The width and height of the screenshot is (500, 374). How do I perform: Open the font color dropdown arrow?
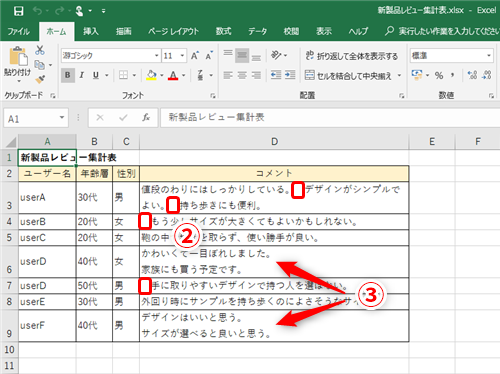pos(183,75)
